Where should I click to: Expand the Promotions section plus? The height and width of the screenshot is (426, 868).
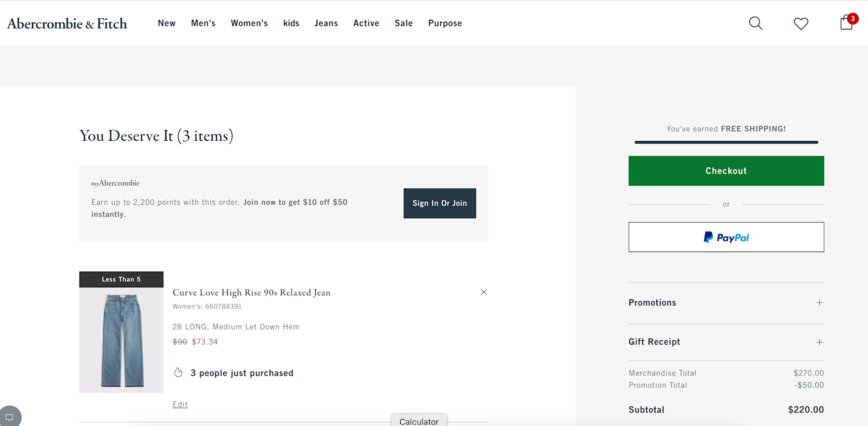(x=819, y=303)
